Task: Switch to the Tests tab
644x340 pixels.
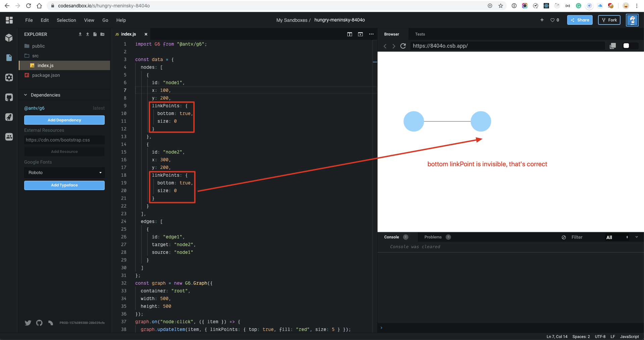Action: point(419,34)
